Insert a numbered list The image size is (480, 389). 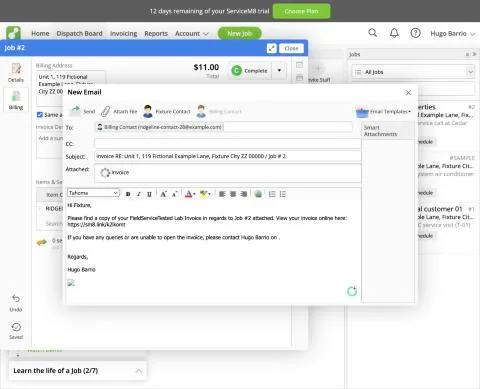tap(272, 194)
